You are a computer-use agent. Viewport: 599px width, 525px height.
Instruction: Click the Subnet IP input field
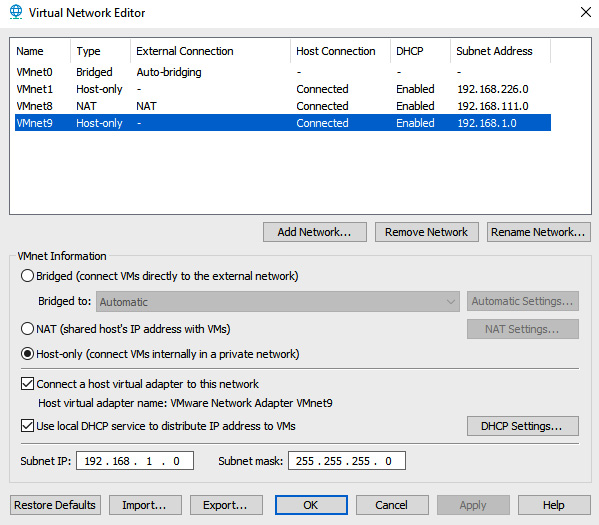click(135, 461)
